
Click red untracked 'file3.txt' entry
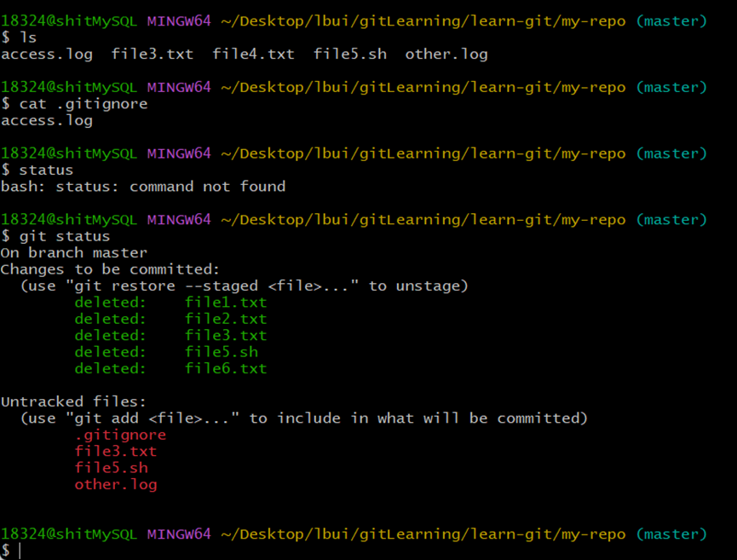click(116, 452)
